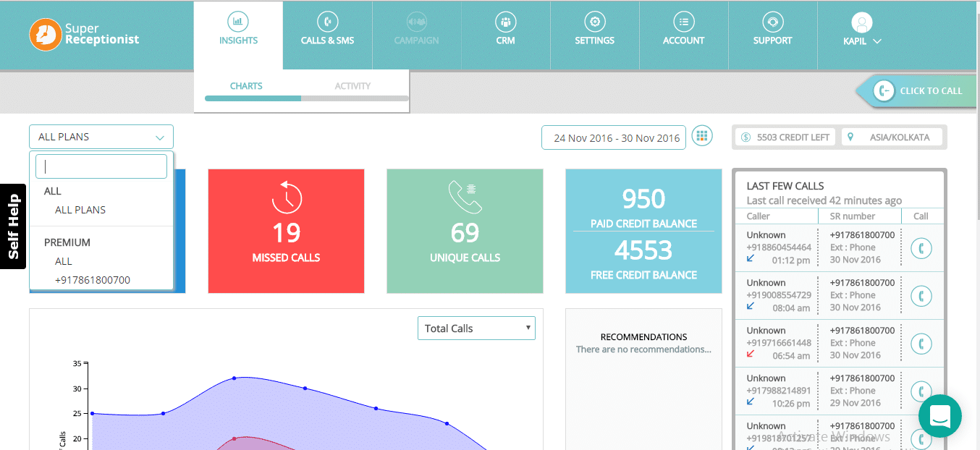The width and height of the screenshot is (980, 450).
Task: Click the Click To Call button
Action: (x=918, y=91)
